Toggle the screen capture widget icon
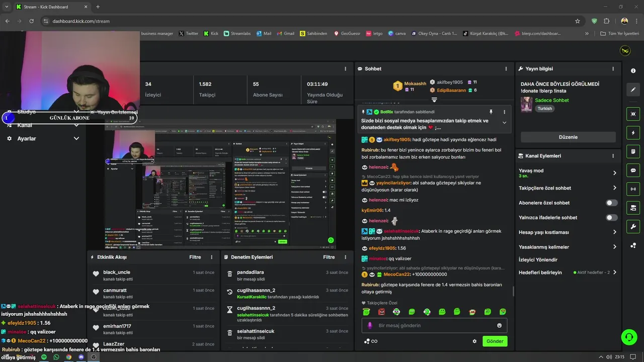This screenshot has width=644, height=362. tap(633, 114)
